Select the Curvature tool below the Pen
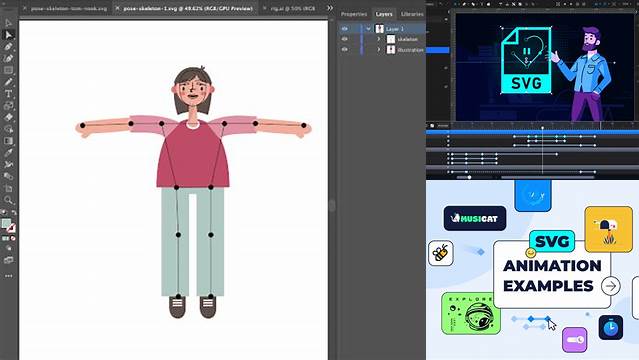 tap(9, 58)
